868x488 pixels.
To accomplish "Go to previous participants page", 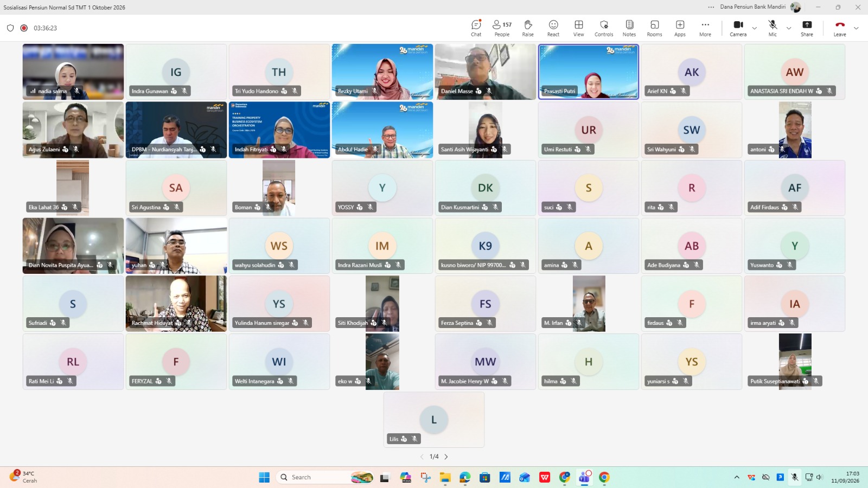I will (x=422, y=457).
